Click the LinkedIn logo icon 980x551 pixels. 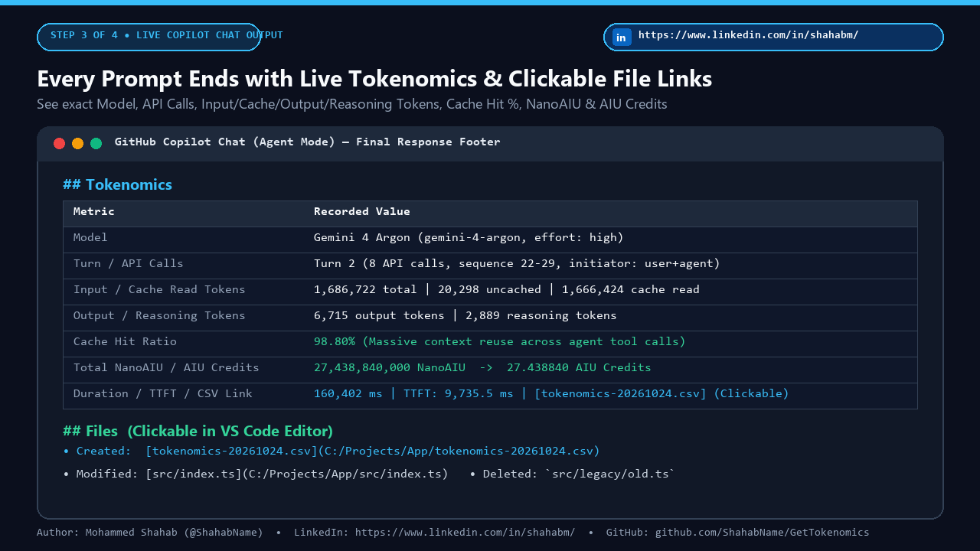pyautogui.click(x=622, y=37)
